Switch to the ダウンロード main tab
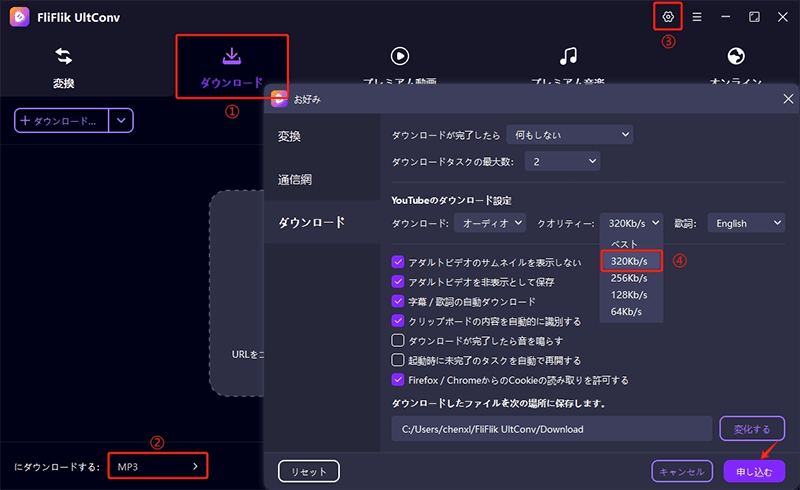 coord(232,68)
